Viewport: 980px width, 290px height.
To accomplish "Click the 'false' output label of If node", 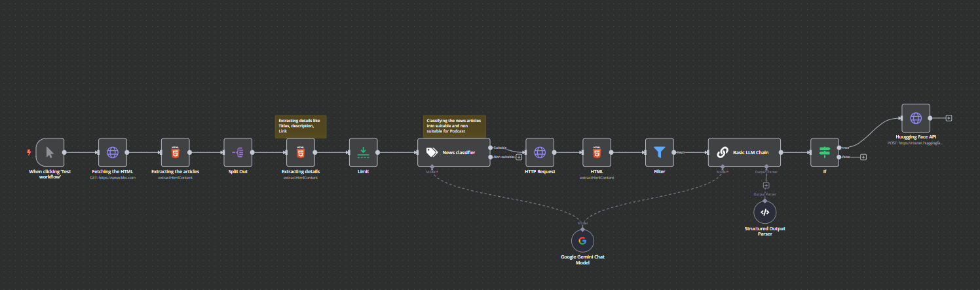I will pos(846,157).
